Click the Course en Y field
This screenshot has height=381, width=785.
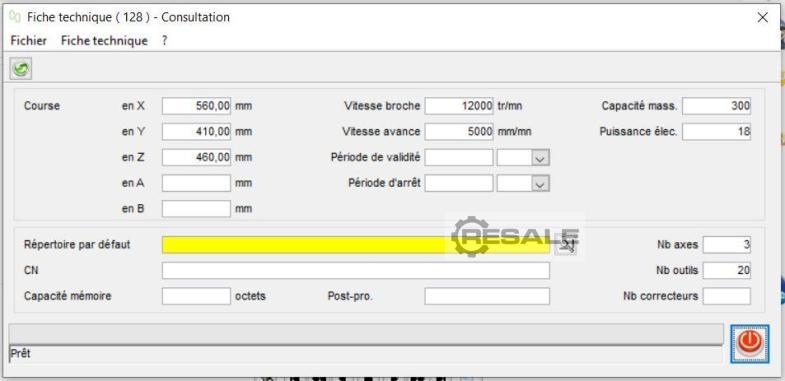pos(196,132)
